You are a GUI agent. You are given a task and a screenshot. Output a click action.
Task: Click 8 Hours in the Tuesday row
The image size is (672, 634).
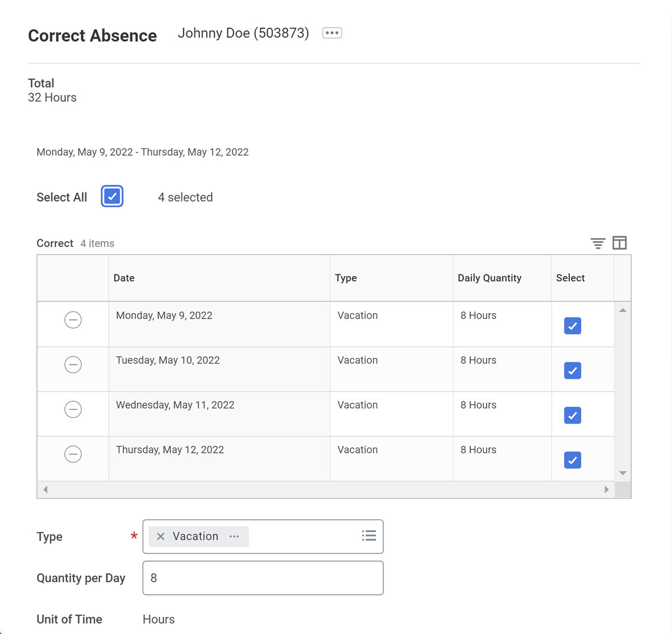pyautogui.click(x=479, y=360)
